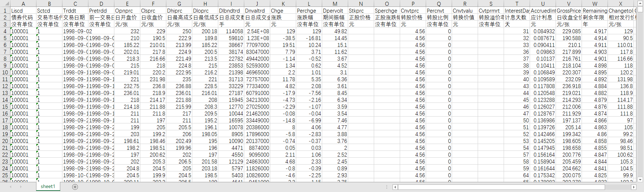Select the Opnprc header cell
The height and width of the screenshot is (192, 644).
[127, 11]
